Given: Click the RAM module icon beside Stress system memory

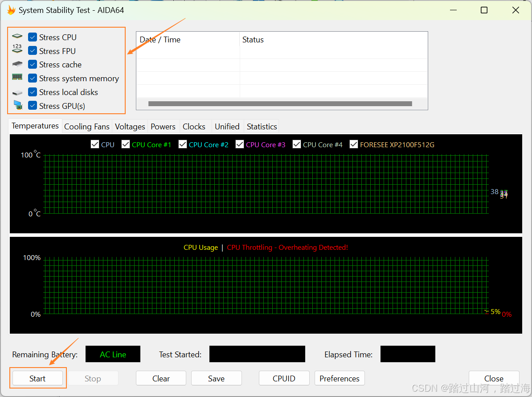Looking at the screenshot, I should (x=17, y=77).
